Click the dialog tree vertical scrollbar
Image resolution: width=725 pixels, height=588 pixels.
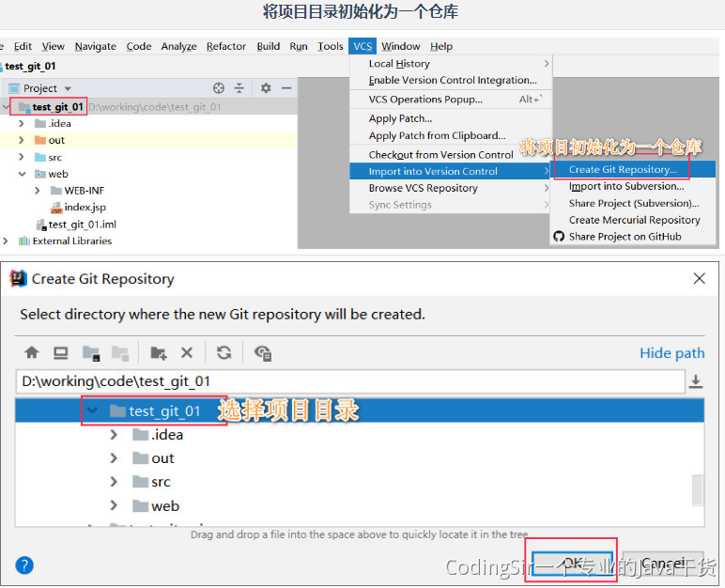point(697,489)
